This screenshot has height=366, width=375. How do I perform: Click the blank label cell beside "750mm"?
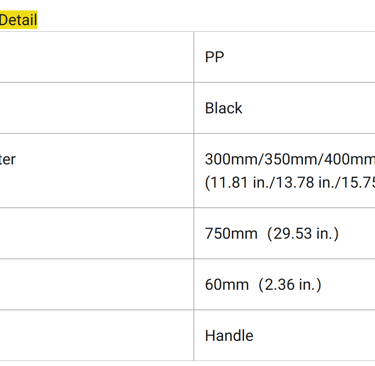coord(97,233)
